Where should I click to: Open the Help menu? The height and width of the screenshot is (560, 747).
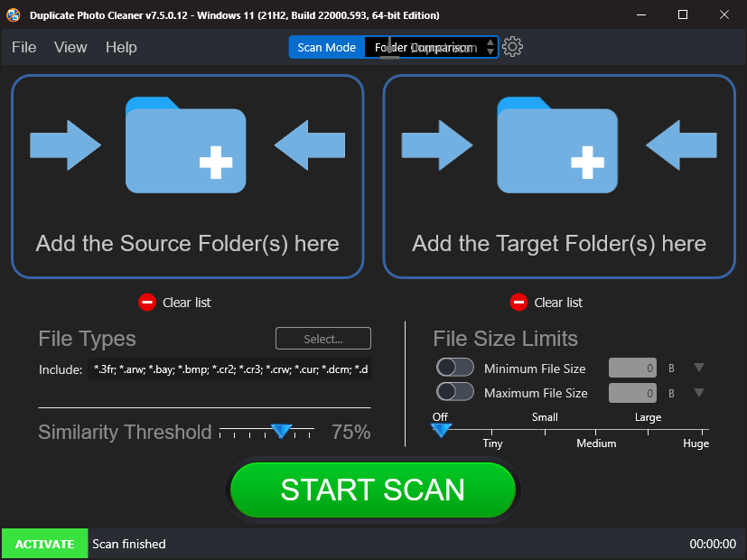click(121, 47)
